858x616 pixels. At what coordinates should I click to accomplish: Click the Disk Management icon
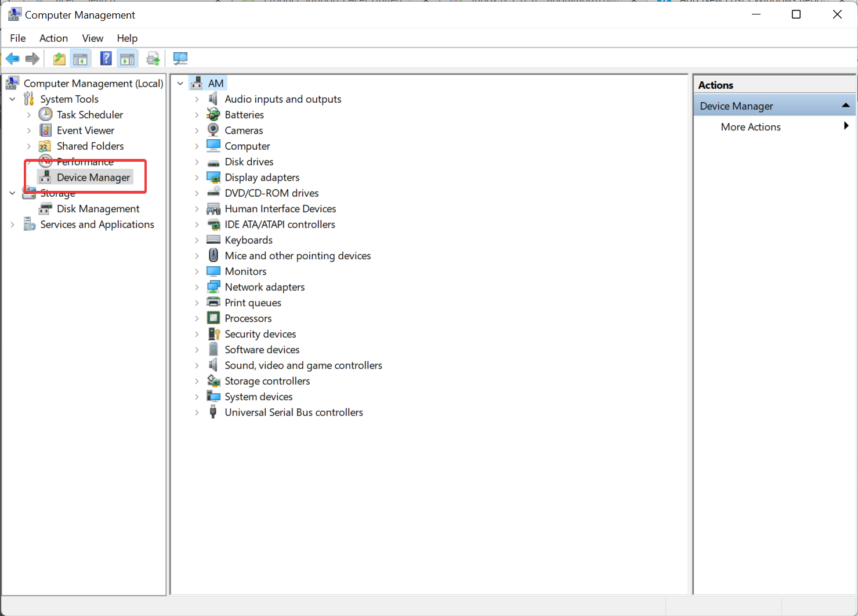(x=45, y=209)
